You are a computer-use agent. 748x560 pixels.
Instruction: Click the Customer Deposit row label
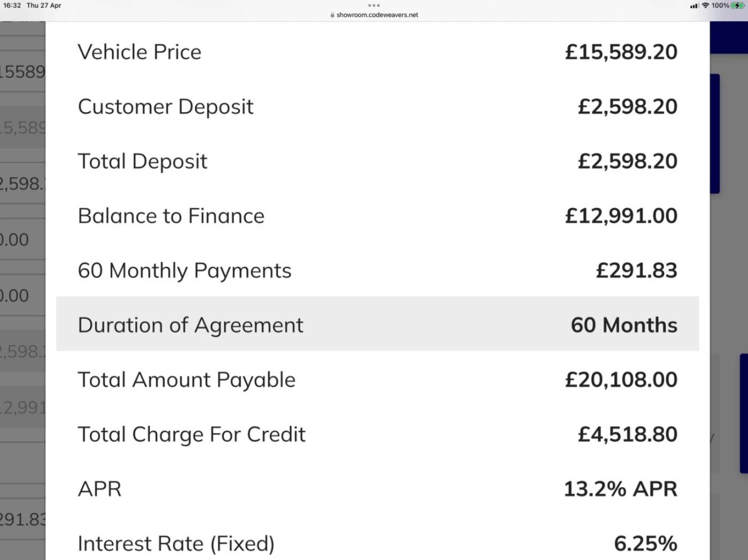[x=166, y=107]
